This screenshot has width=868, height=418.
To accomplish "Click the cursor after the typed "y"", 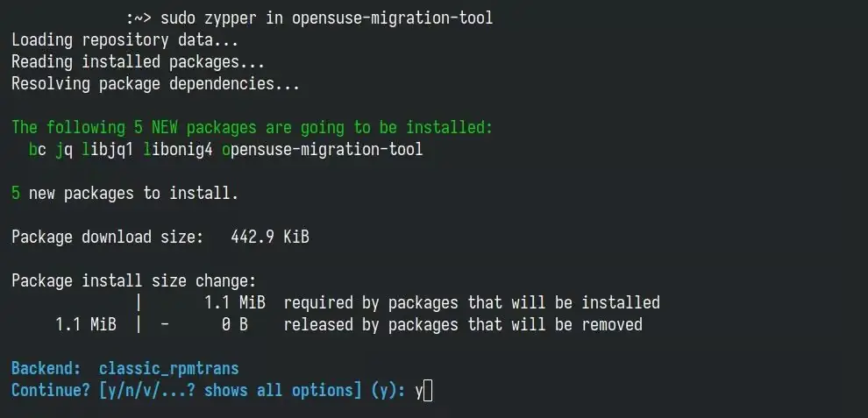I will (428, 391).
